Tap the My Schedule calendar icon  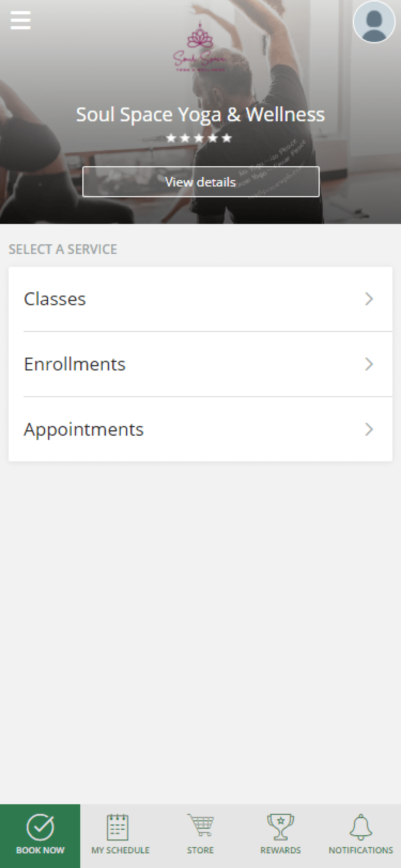click(x=118, y=827)
